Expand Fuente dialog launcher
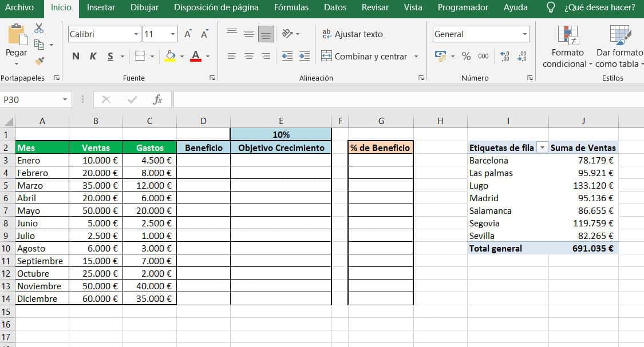The height and width of the screenshot is (347, 644). click(212, 78)
